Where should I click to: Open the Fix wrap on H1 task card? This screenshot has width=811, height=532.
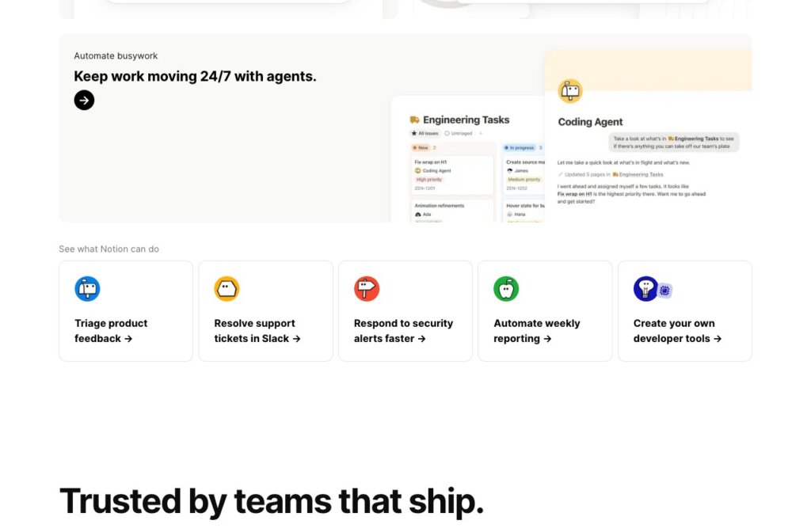[x=451, y=175]
